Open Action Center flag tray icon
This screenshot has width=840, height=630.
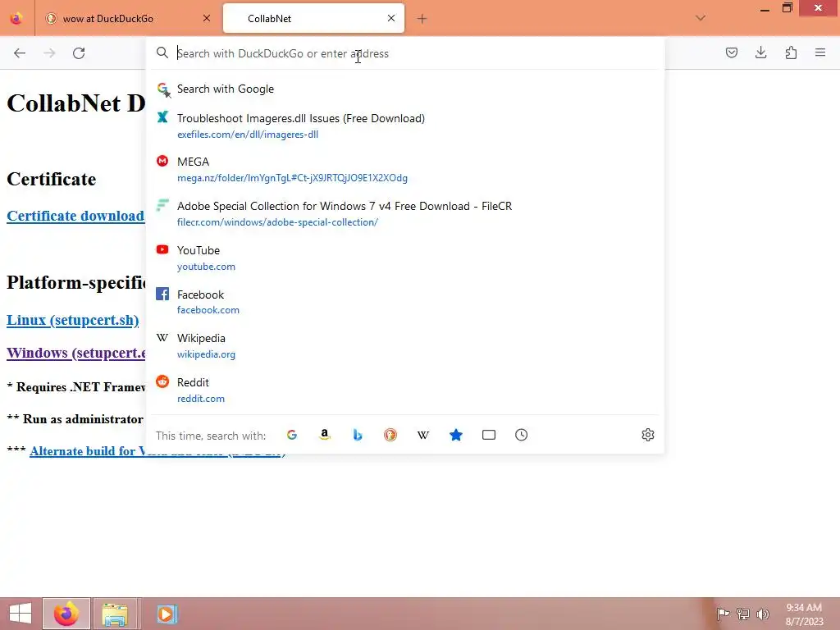(x=723, y=614)
